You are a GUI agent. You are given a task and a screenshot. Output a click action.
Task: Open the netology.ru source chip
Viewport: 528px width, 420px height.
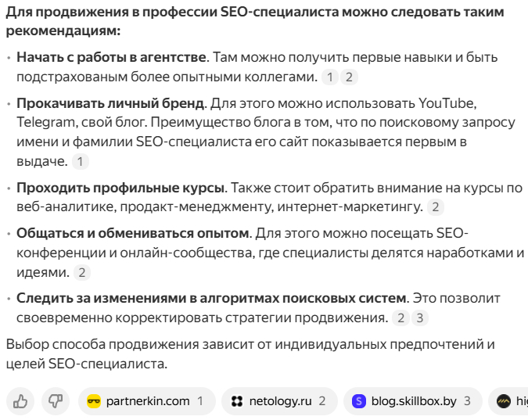tap(279, 401)
